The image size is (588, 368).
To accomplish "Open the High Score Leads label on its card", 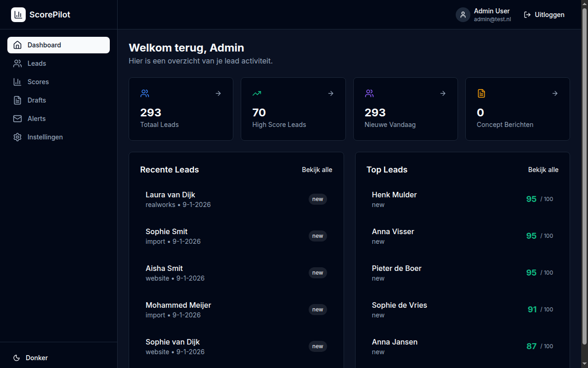I will [x=279, y=125].
